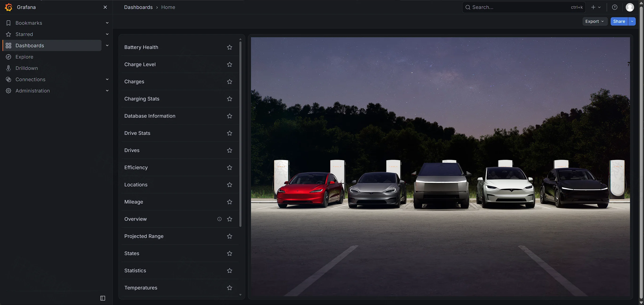Click the Dashboards breadcrumb link
This screenshot has height=305, width=644.
pos(138,7)
